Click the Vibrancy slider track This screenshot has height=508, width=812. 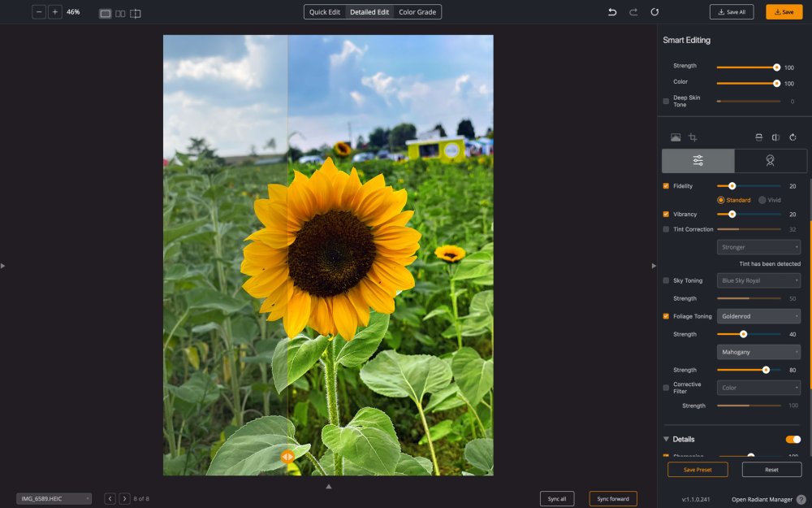[x=749, y=214]
